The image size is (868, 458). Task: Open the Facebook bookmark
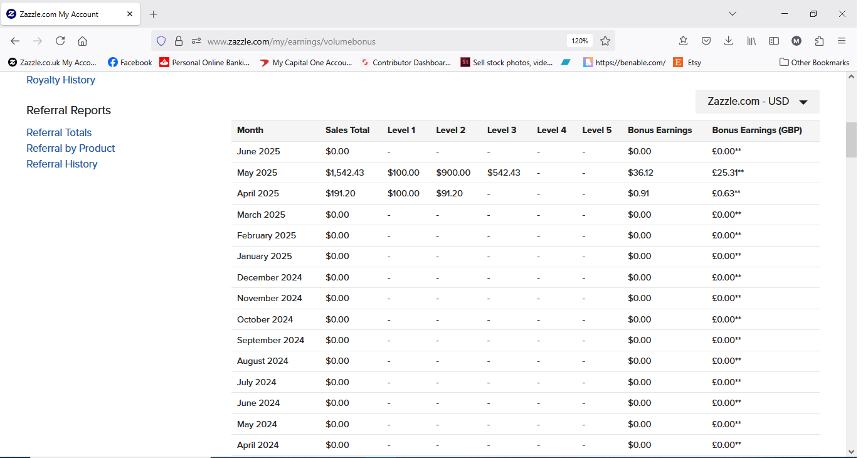point(130,62)
